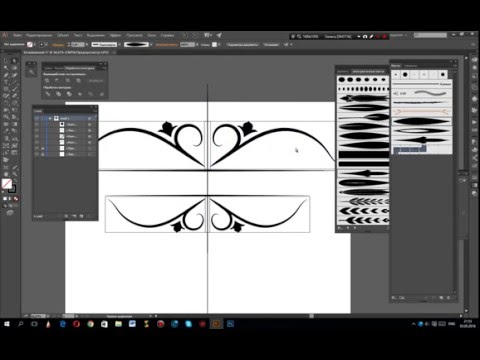The width and height of the screenshot is (480, 360).
Task: Click the Photoshop icon in the taskbar
Action: (230, 324)
